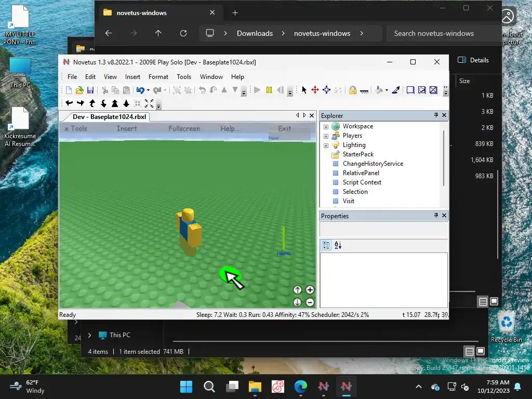Expand the Workspace tree node

(x=326, y=127)
